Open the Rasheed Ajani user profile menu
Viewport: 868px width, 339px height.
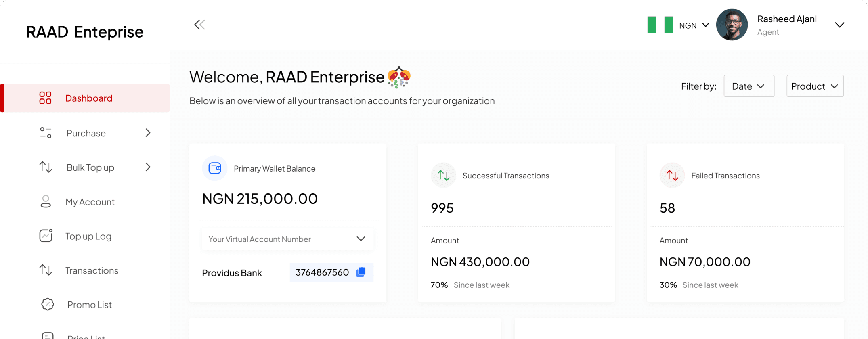click(x=839, y=25)
